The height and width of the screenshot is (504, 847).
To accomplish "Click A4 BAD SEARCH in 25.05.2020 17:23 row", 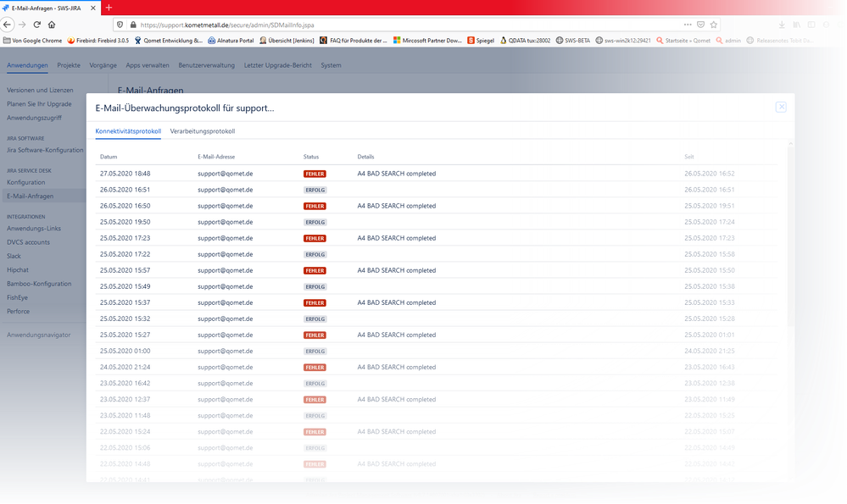I will tap(397, 238).
